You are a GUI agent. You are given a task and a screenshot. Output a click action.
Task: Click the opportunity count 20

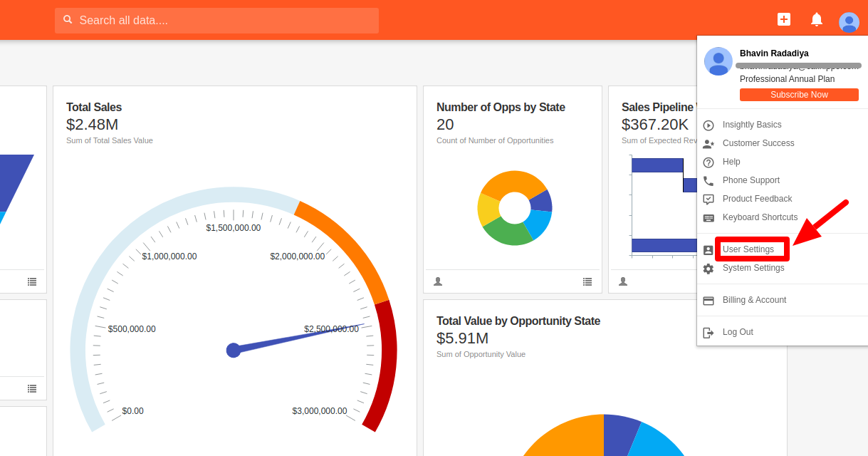click(x=445, y=125)
